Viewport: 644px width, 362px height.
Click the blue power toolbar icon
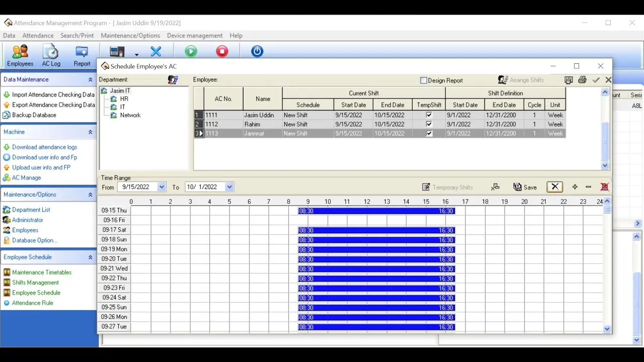(257, 51)
